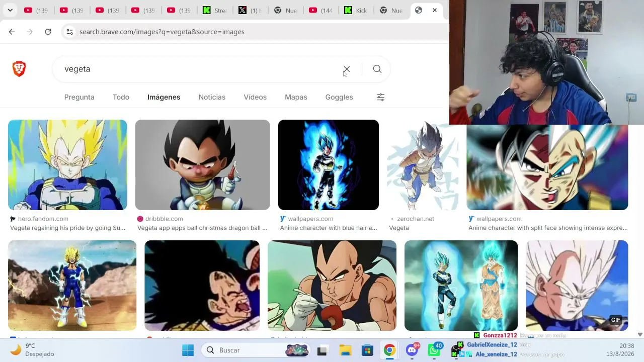Open Discord from the taskbar
Viewport: 644px width, 362px height.
412,350
